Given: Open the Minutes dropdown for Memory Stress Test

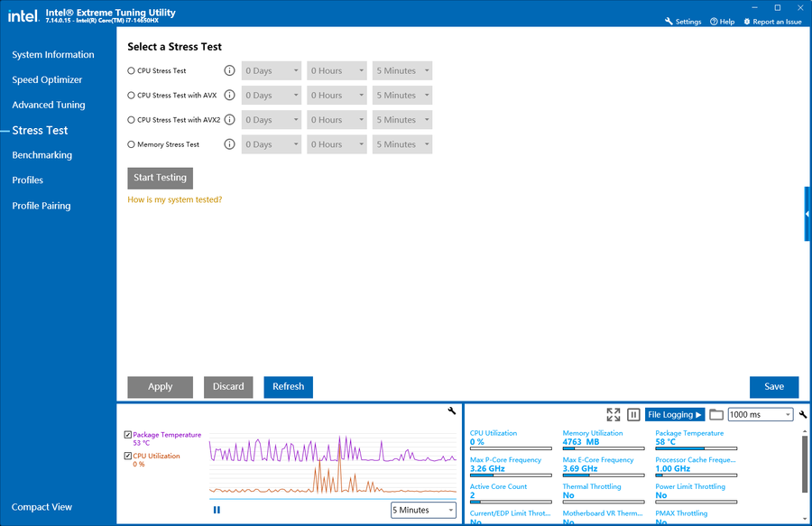Looking at the screenshot, I should [401, 144].
